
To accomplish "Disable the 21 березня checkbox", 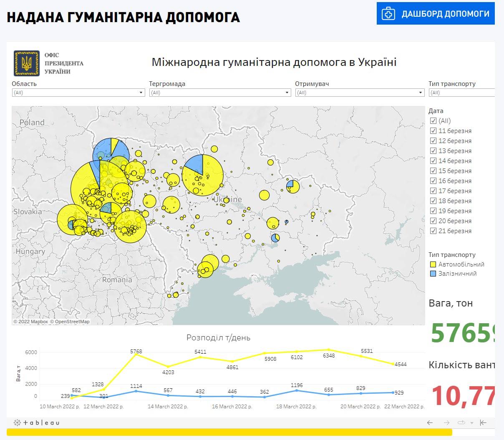I will click(x=433, y=231).
